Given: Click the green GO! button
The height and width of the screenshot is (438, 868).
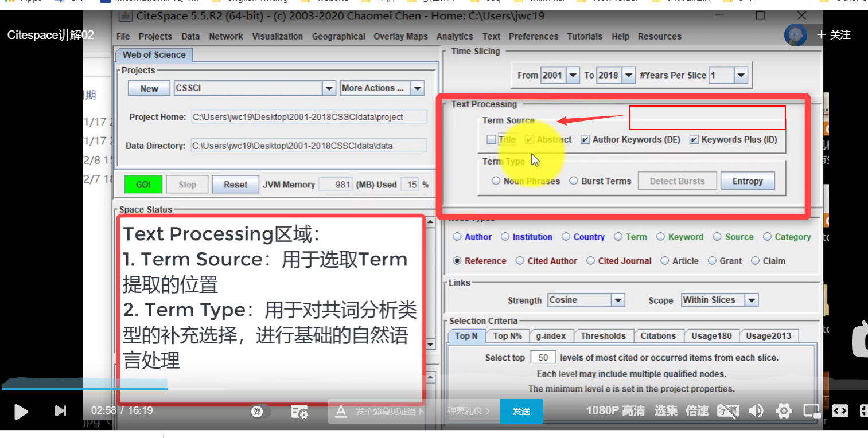Looking at the screenshot, I should point(142,184).
